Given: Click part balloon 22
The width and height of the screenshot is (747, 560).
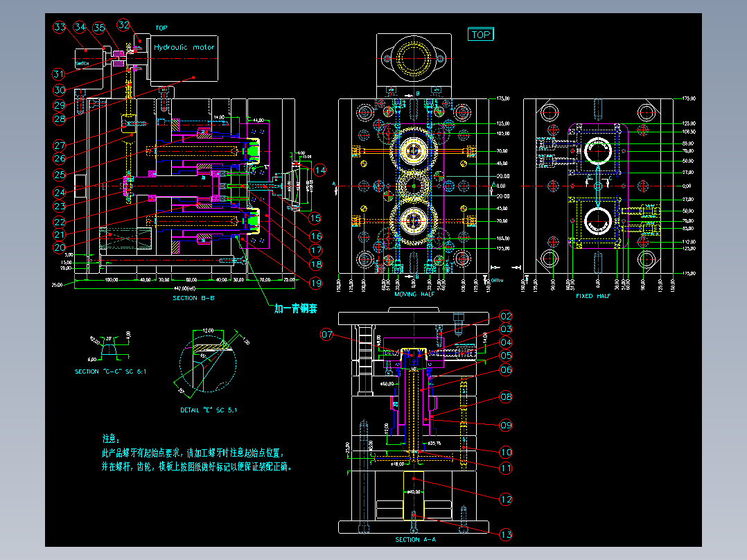Looking at the screenshot, I should (60, 222).
